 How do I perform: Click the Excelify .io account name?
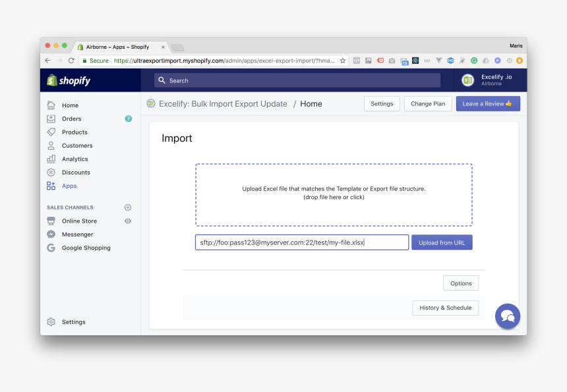tap(496, 77)
